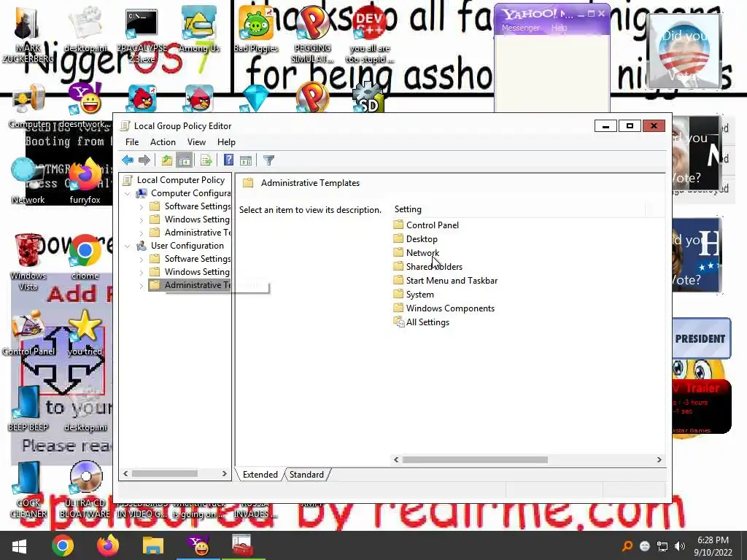Expand the highlighted Administrative Templates node

click(x=141, y=285)
